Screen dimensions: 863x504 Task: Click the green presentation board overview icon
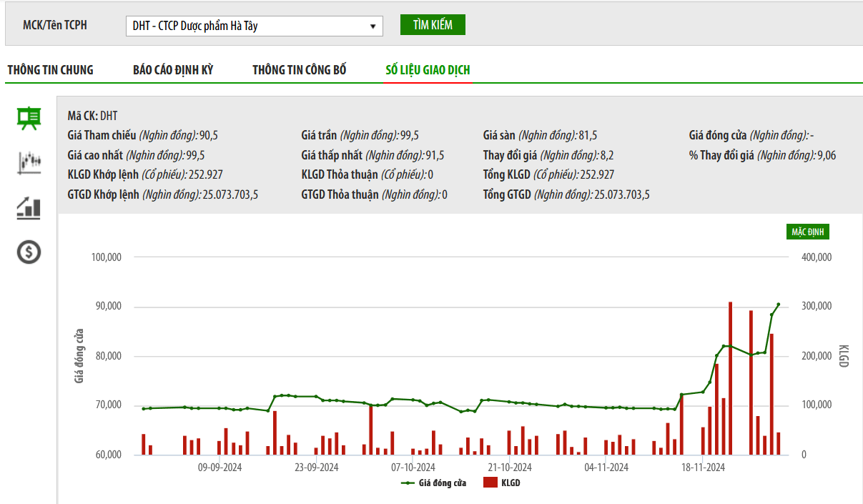[x=29, y=118]
